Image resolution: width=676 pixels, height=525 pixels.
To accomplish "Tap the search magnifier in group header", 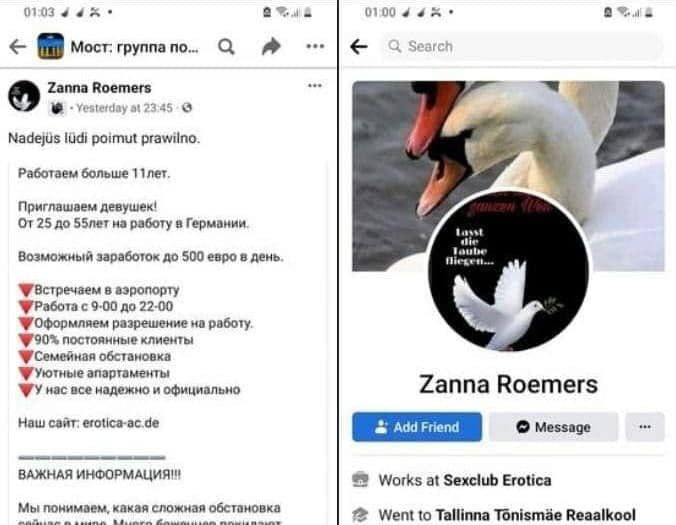I will point(226,47).
